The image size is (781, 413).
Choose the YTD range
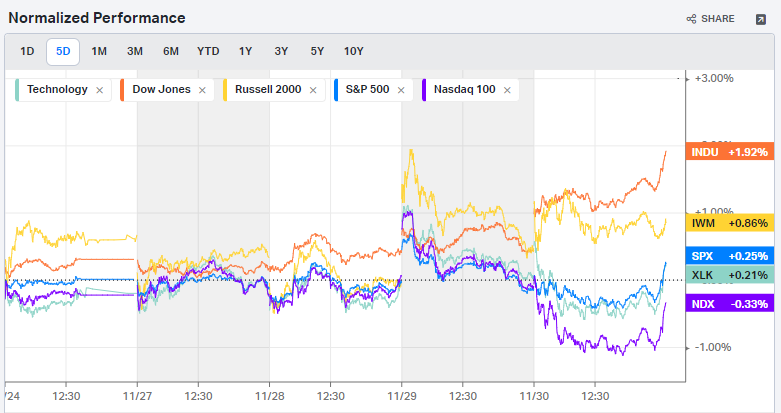(208, 51)
